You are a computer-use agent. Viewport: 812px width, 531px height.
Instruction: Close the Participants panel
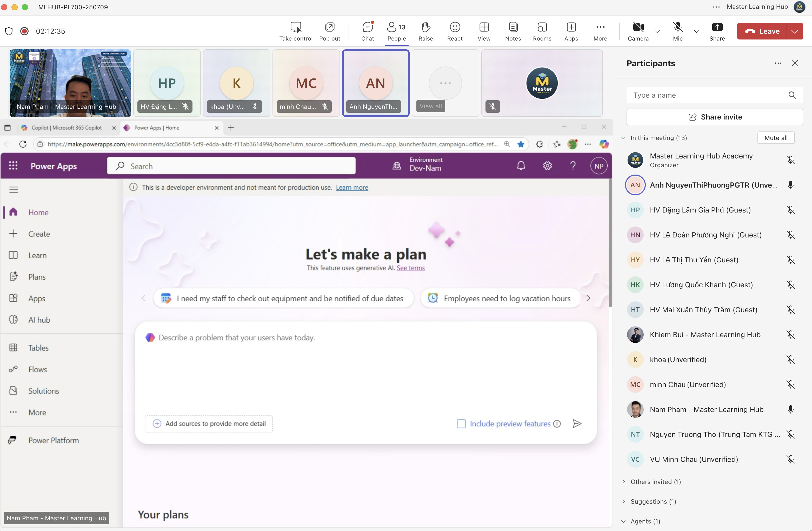pos(795,63)
